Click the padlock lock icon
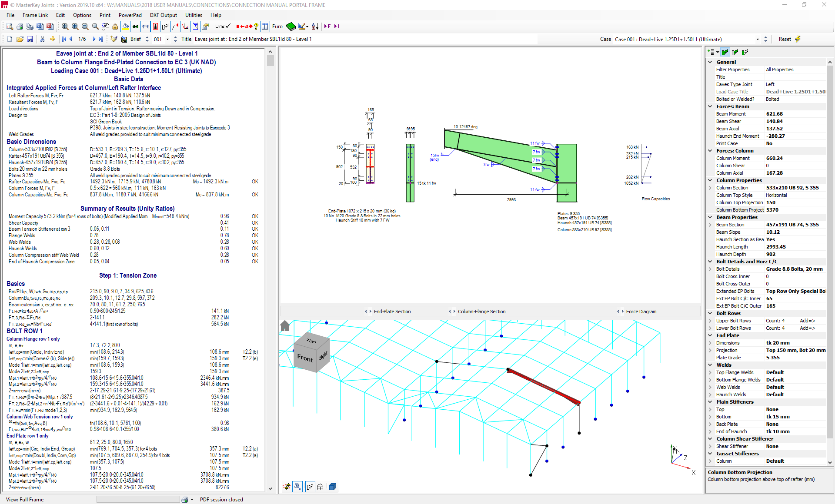Viewport: 835px width, 504px height. tap(115, 27)
